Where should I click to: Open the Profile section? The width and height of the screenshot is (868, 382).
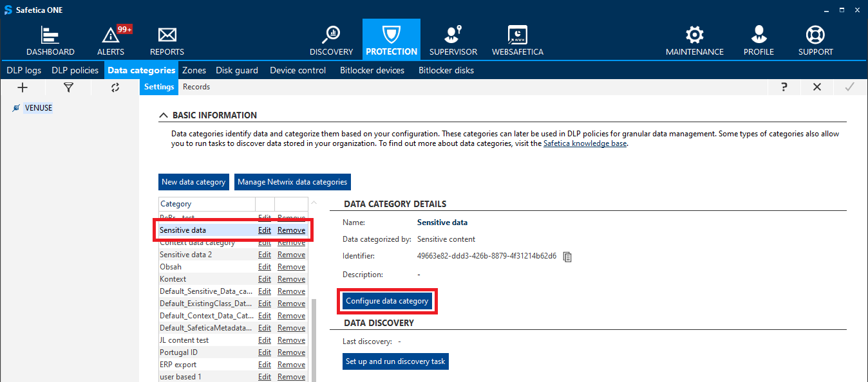[759, 41]
